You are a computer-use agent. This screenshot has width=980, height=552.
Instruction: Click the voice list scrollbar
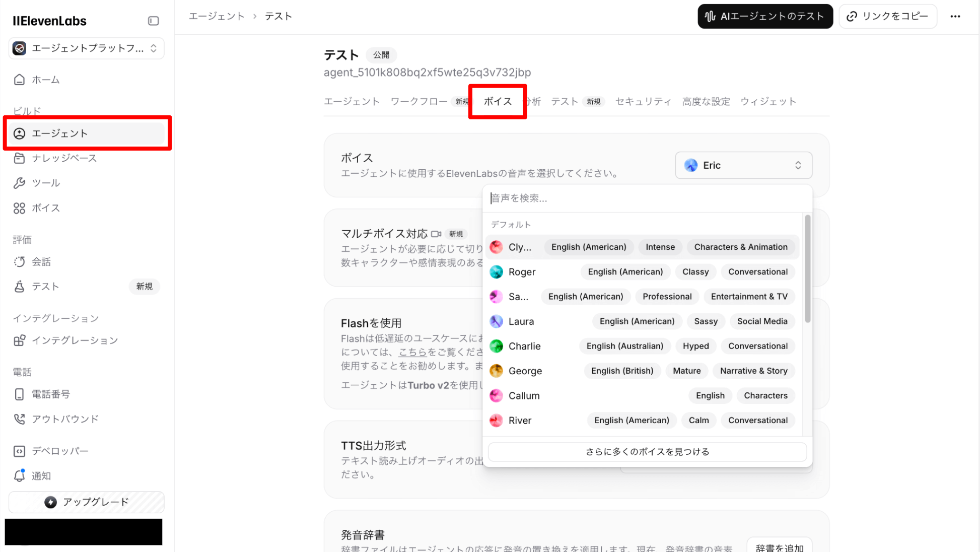pyautogui.click(x=807, y=269)
